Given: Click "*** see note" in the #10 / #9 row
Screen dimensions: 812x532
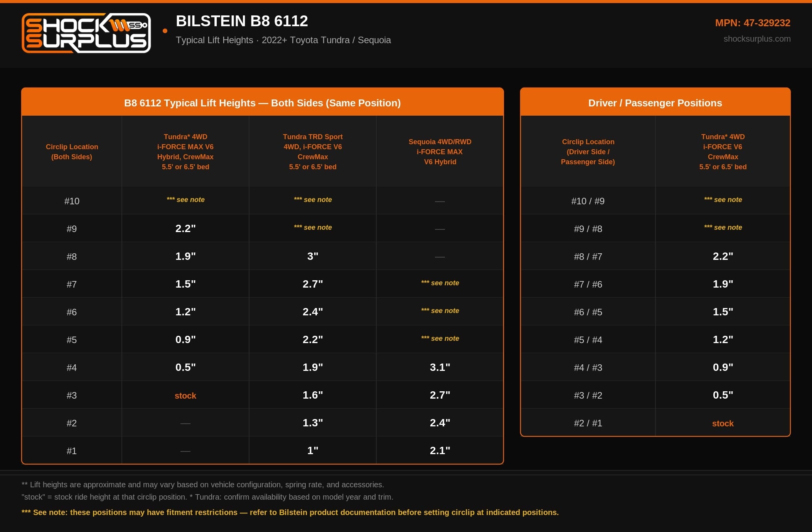Looking at the screenshot, I should (x=723, y=200).
